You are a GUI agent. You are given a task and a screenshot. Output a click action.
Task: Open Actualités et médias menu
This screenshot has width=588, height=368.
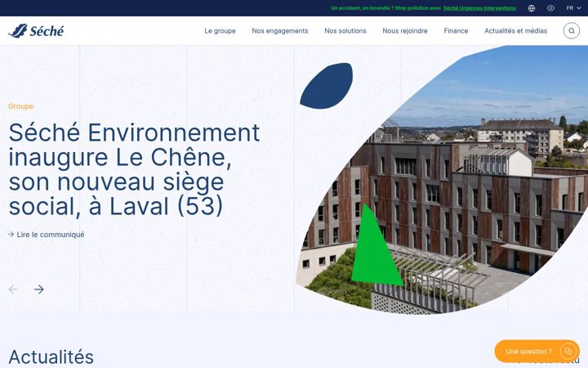[x=515, y=31]
